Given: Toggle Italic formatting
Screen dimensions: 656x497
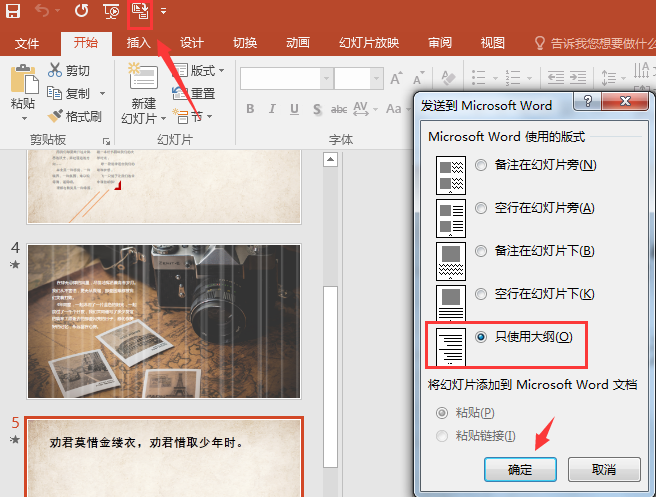Looking at the screenshot, I should coord(272,109).
